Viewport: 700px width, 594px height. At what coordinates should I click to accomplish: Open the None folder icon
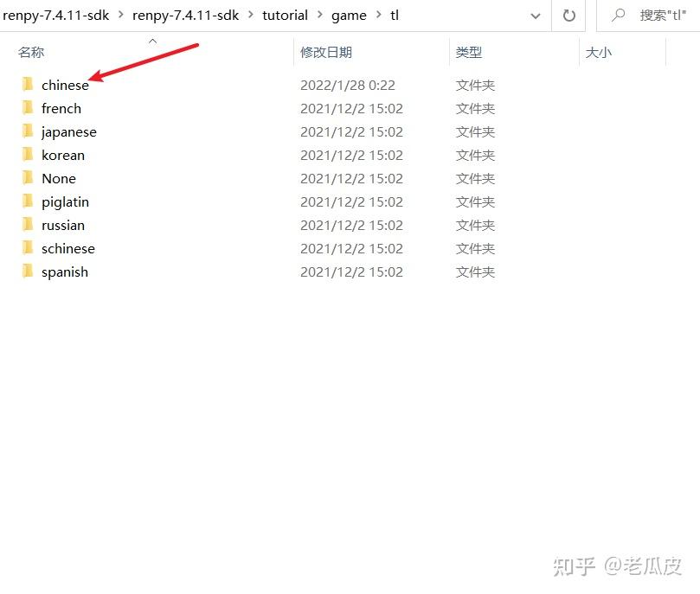click(x=28, y=178)
